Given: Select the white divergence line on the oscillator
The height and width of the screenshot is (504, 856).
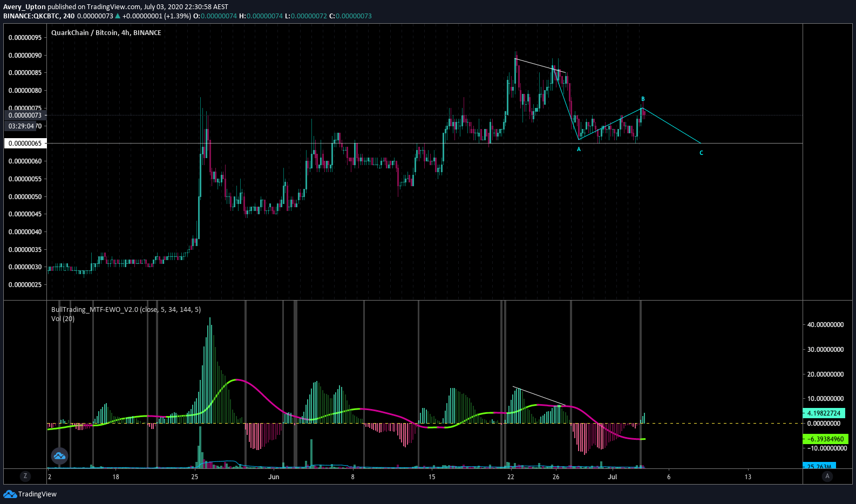Looking at the screenshot, I should pos(540,396).
